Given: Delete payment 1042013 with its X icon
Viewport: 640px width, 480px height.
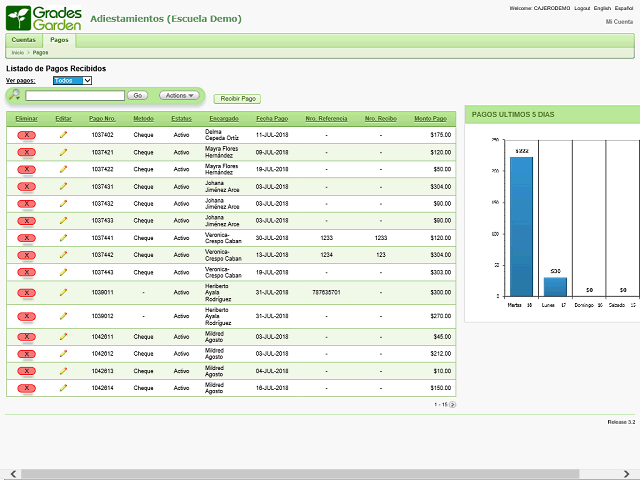Looking at the screenshot, I should point(27,371).
